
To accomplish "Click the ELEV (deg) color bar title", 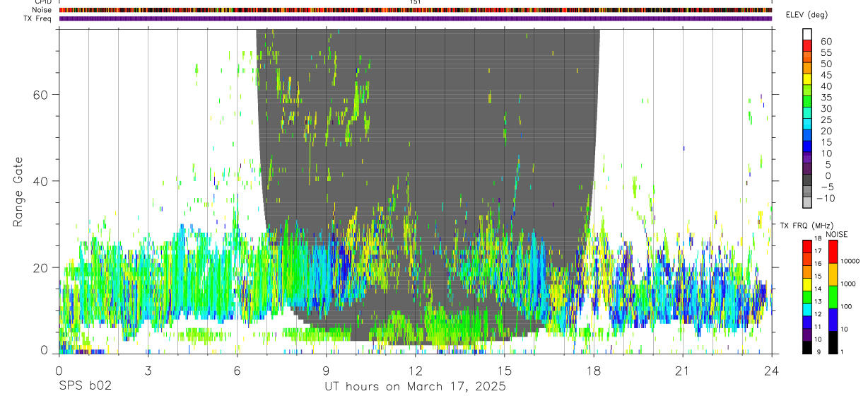I will 807,15.
